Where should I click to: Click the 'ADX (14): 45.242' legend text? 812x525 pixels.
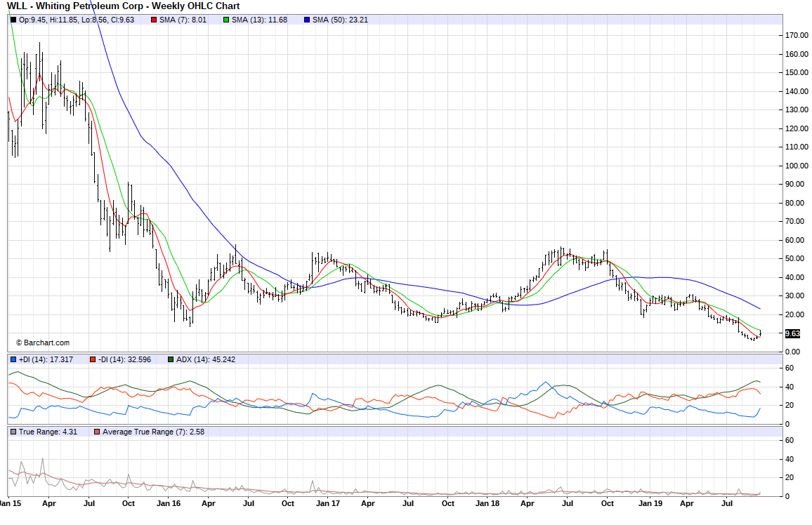point(206,359)
